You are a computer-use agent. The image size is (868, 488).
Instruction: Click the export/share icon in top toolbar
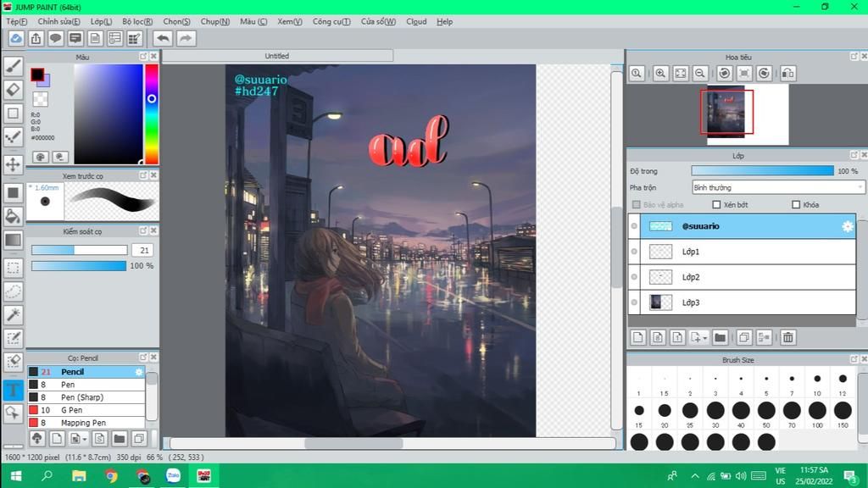36,38
